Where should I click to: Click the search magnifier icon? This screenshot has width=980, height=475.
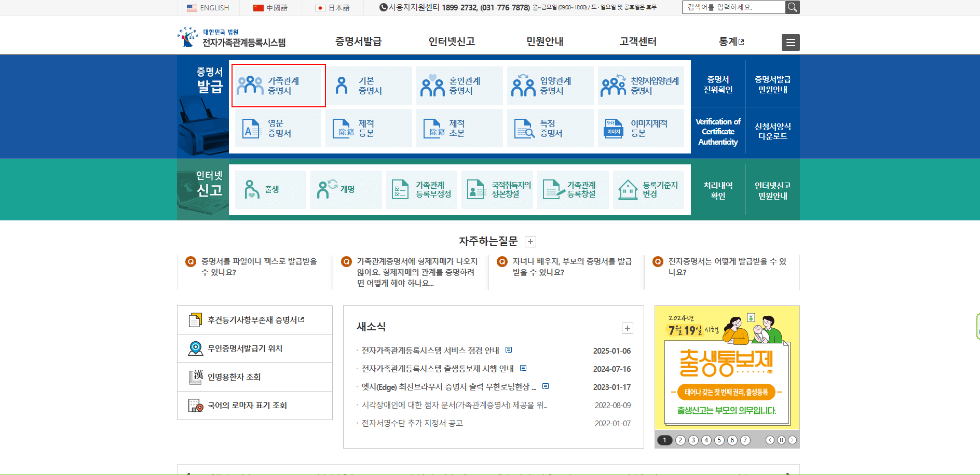[x=792, y=7]
